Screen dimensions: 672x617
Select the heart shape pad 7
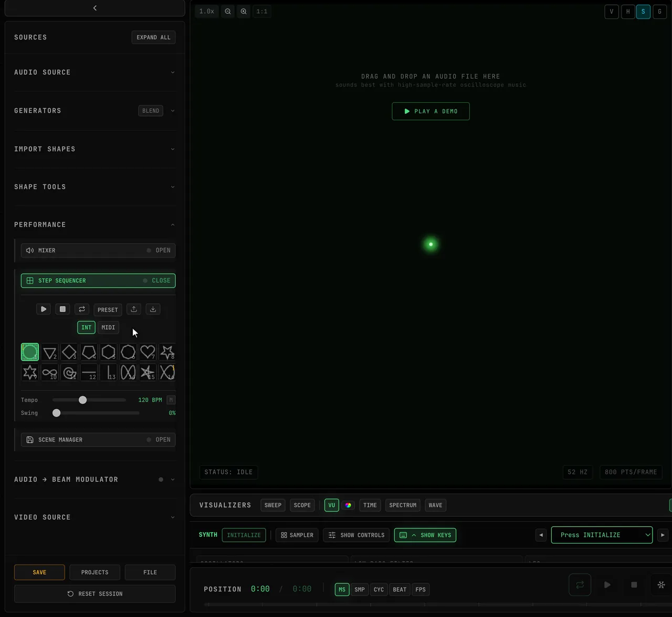[x=148, y=352]
